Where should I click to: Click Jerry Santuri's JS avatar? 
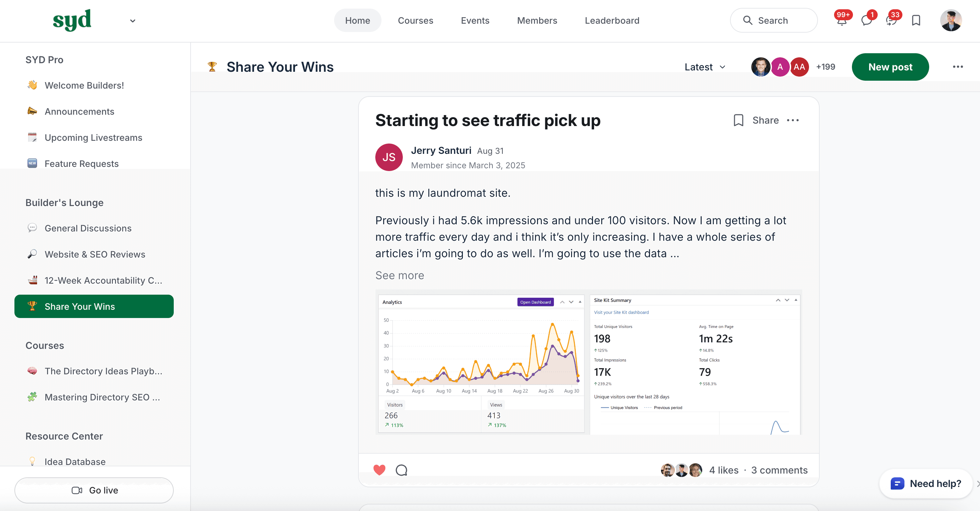pos(389,157)
